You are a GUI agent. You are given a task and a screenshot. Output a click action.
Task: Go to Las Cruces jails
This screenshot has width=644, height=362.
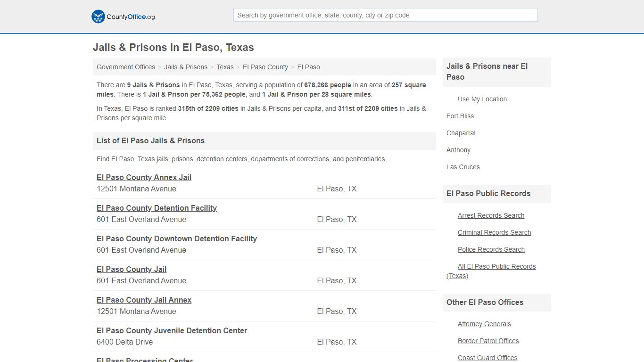coord(463,167)
